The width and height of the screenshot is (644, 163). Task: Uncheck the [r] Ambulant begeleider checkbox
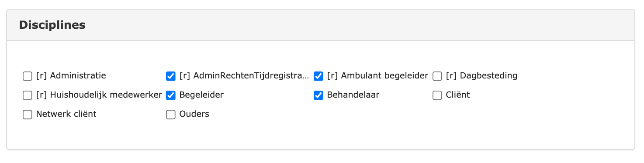319,76
